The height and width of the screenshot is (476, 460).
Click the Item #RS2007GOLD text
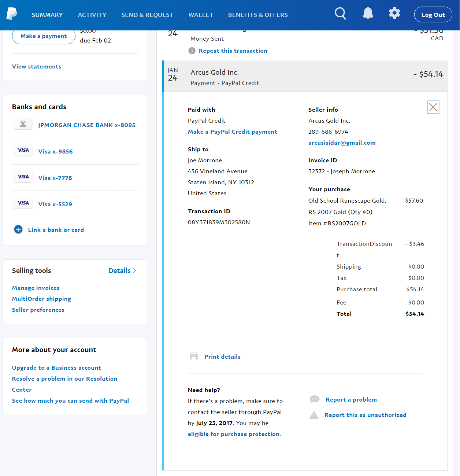click(337, 224)
